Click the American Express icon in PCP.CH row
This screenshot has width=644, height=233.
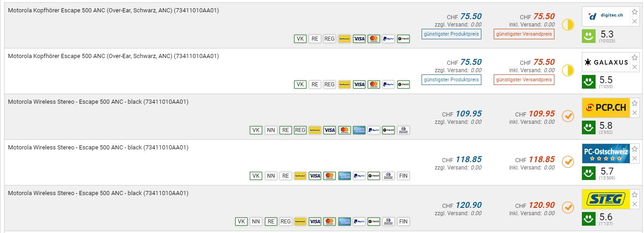click(x=359, y=130)
